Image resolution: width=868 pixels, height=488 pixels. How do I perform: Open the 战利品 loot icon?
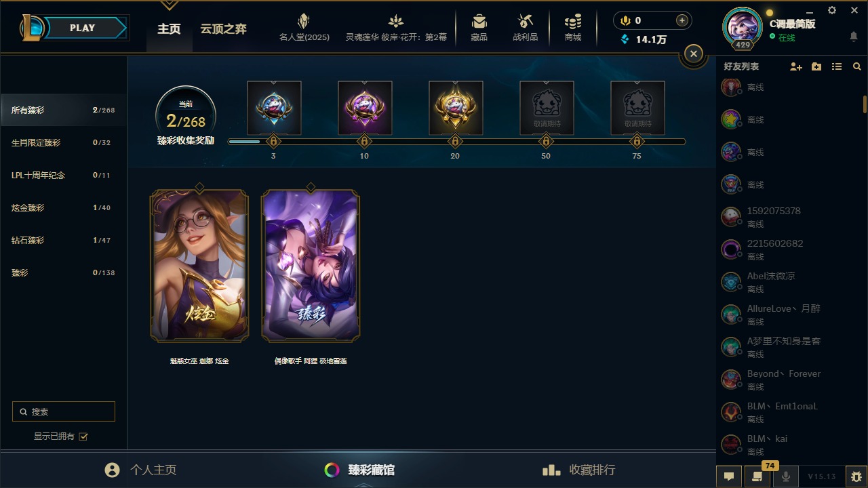pyautogui.click(x=526, y=27)
